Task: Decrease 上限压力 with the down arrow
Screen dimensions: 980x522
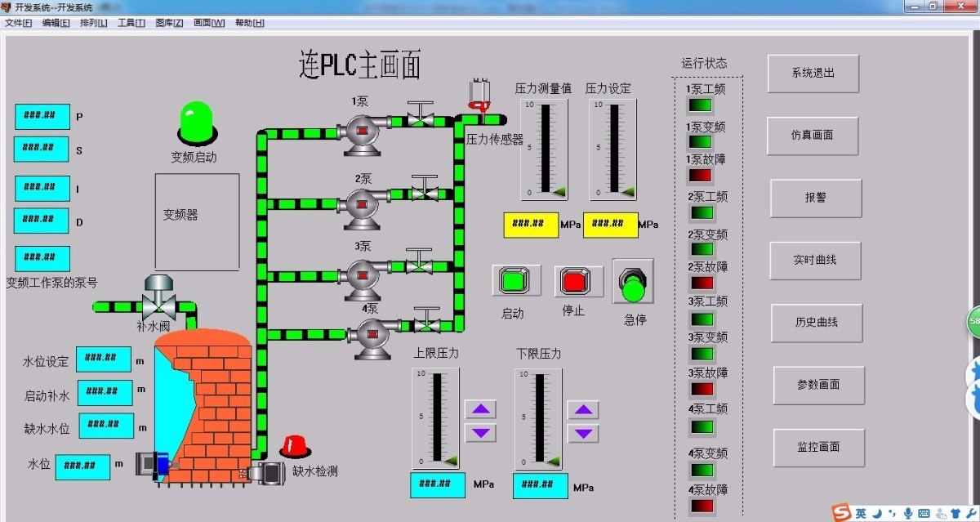Action: pos(480,433)
